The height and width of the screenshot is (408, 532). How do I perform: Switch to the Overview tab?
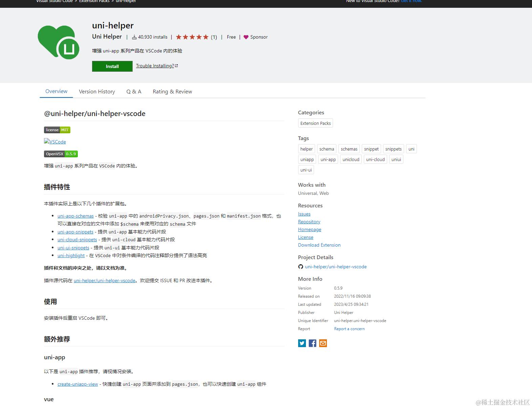click(x=56, y=91)
